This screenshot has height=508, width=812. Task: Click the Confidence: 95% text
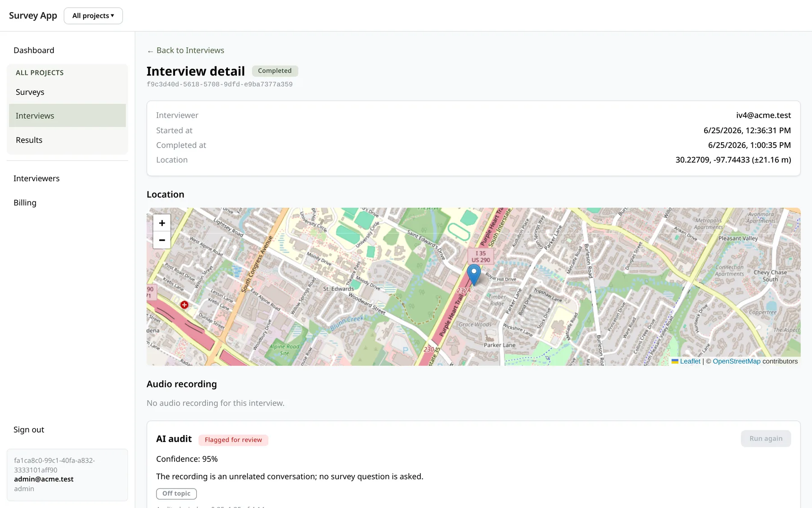tap(187, 459)
